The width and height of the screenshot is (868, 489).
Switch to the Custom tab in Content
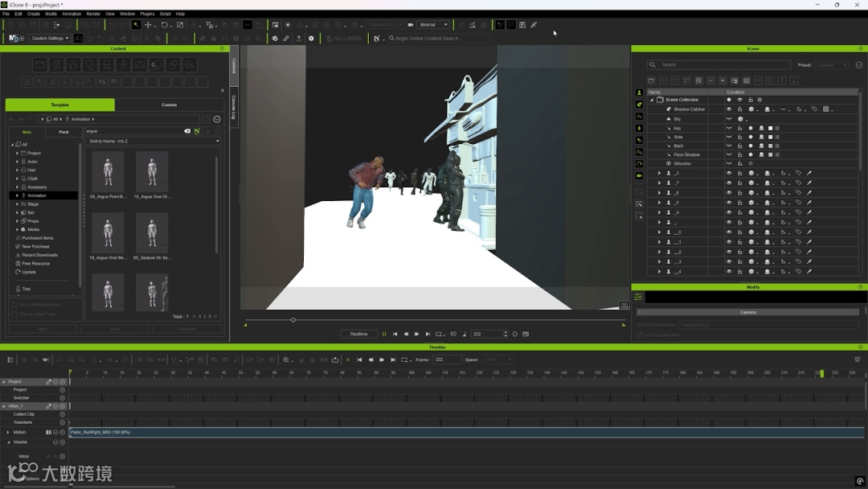point(169,105)
